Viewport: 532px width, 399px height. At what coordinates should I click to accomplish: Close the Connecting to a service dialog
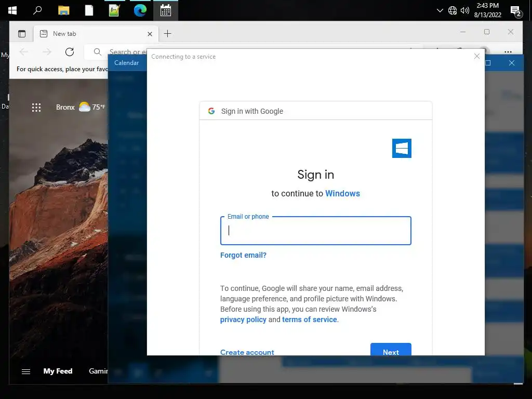click(x=477, y=56)
